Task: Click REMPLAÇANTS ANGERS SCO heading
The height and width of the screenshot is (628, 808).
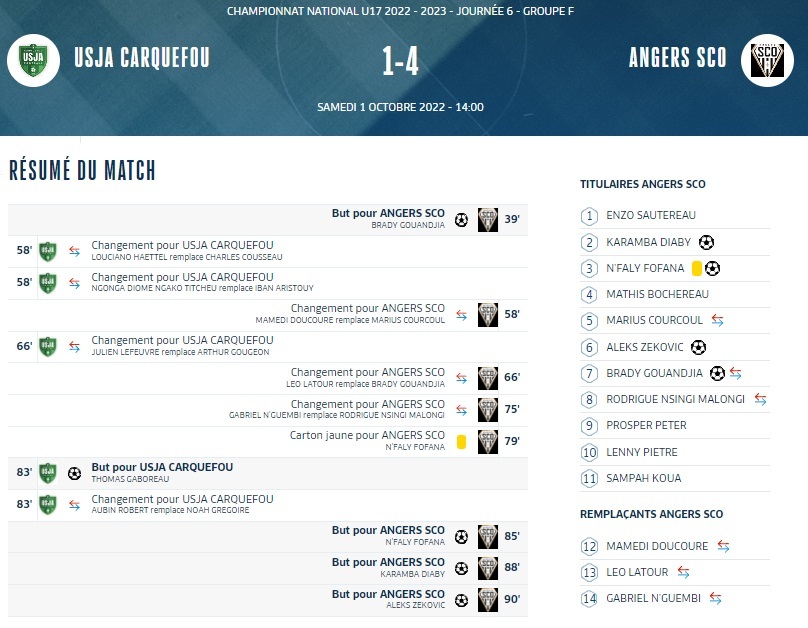Action: (x=651, y=514)
